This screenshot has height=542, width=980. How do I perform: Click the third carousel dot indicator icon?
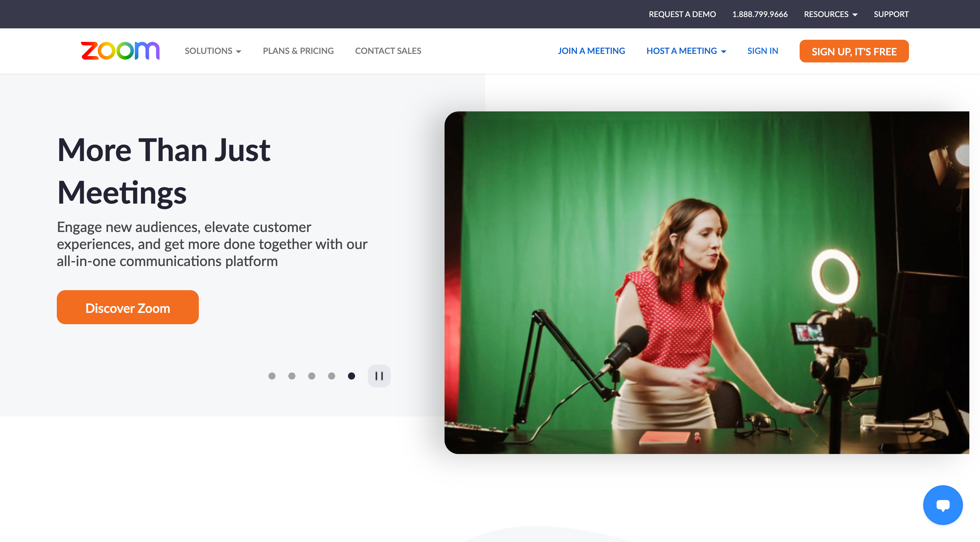pyautogui.click(x=312, y=376)
